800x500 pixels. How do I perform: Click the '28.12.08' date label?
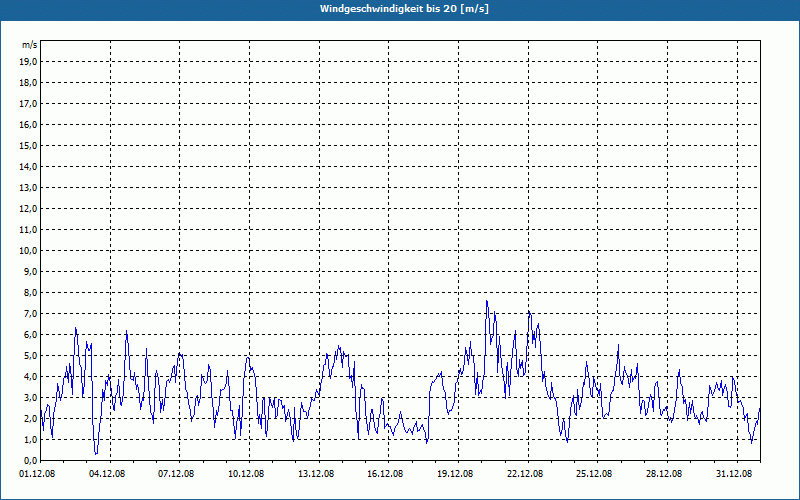tap(664, 474)
